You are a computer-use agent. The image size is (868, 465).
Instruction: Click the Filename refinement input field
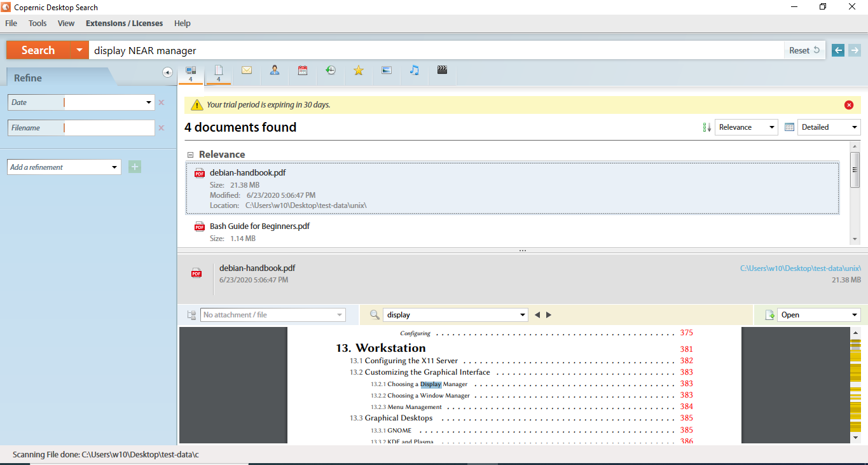click(x=109, y=128)
